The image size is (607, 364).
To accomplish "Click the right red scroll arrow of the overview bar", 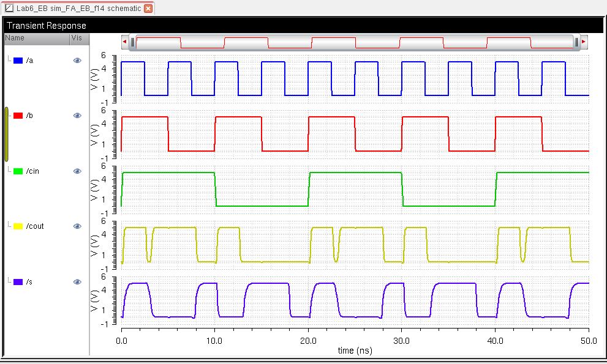I will (584, 42).
